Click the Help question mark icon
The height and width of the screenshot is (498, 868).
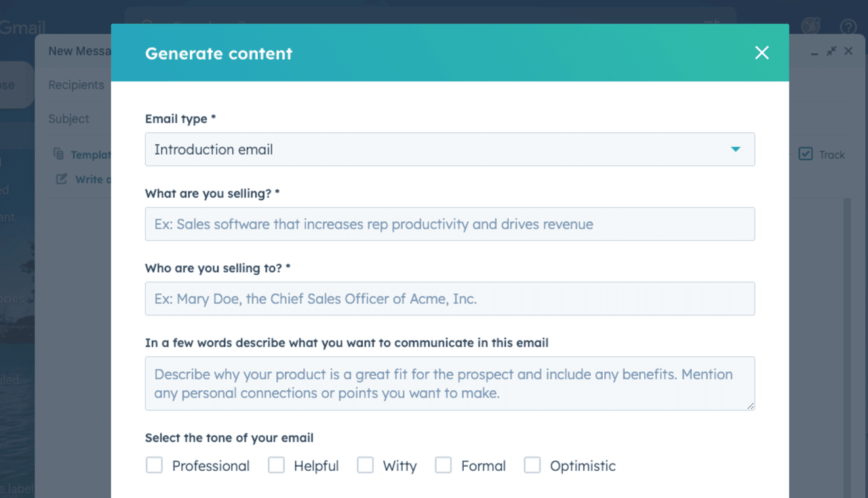point(848,27)
